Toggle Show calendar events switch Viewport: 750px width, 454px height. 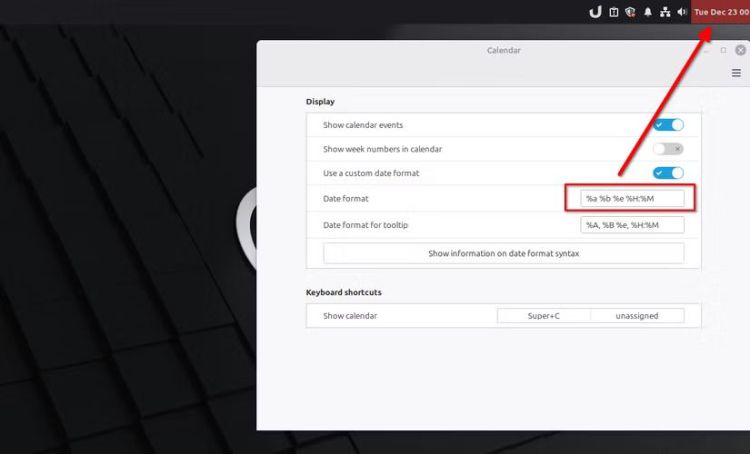(668, 125)
